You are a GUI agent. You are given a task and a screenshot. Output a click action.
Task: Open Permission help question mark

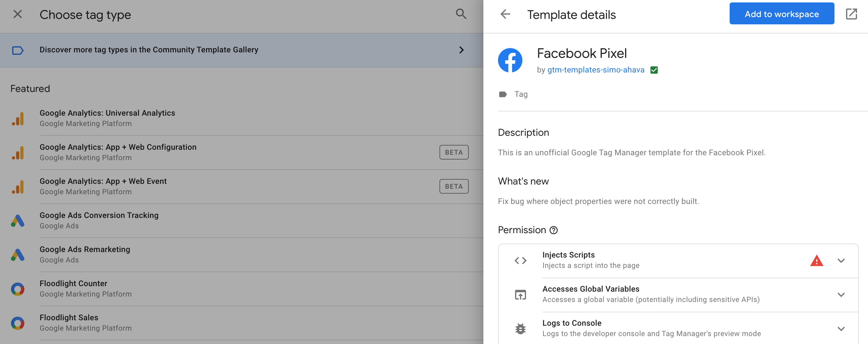553,230
